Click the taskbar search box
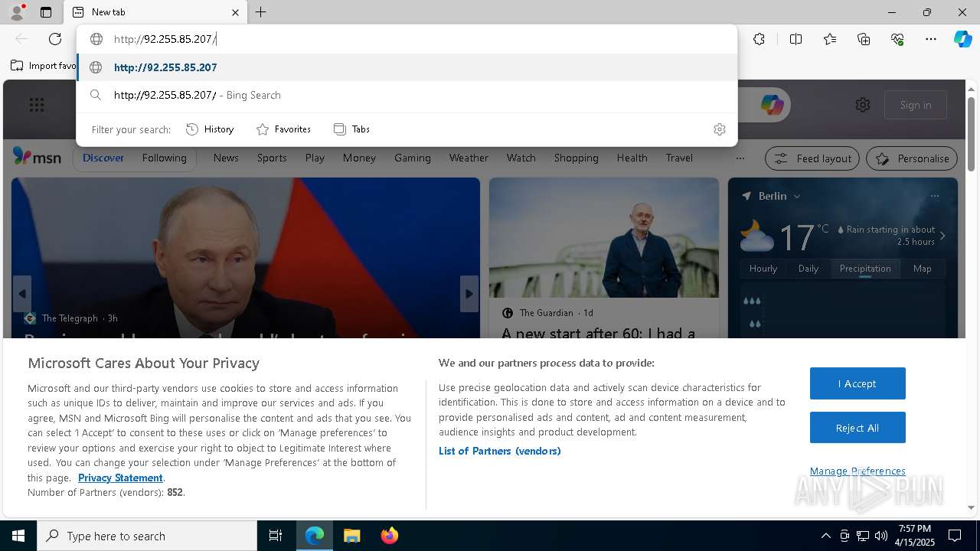This screenshot has width=980, height=551. [147, 536]
